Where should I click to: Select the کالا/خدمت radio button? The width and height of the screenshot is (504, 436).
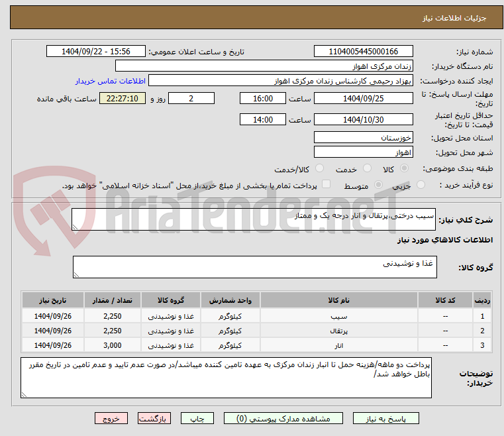coord(319,168)
